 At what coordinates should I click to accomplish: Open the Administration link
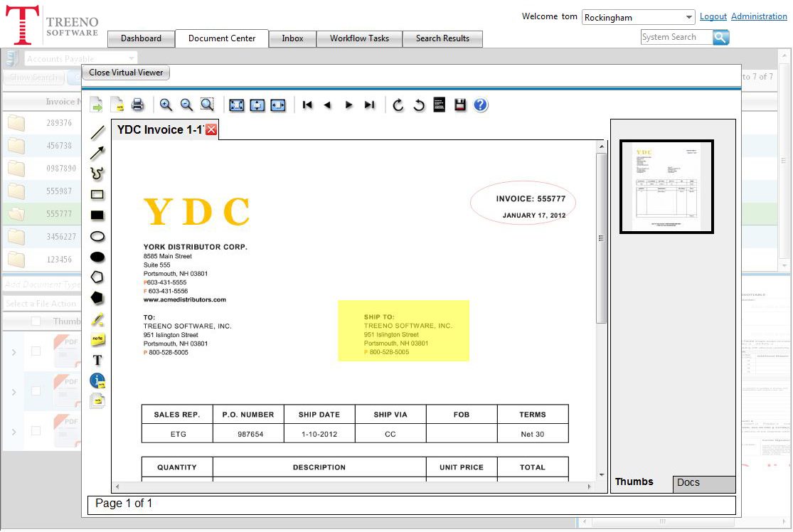759,16
